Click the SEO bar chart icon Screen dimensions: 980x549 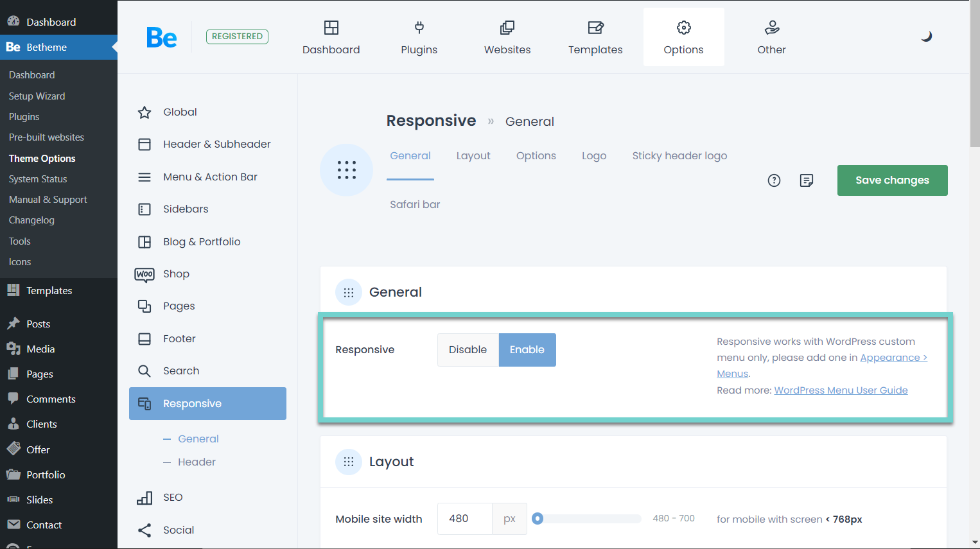144,498
